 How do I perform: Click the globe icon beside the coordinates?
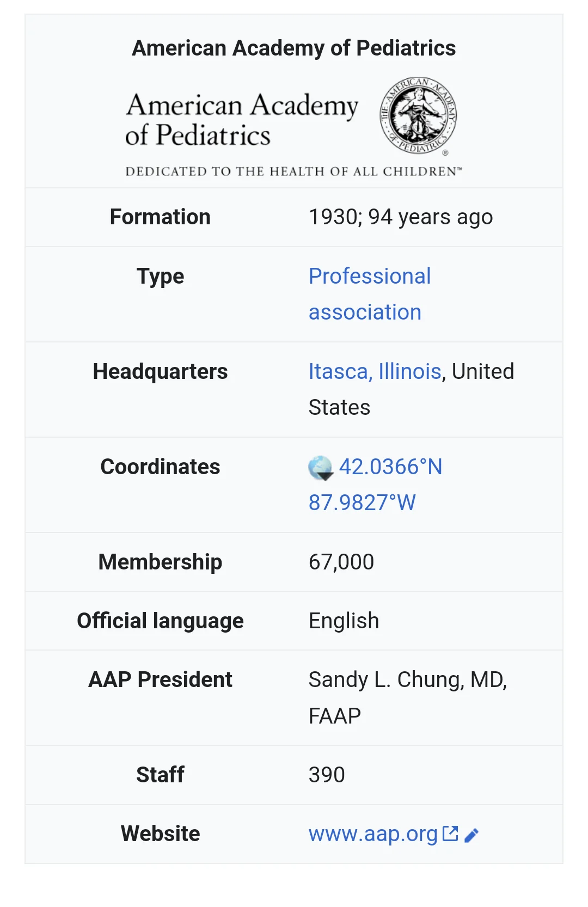pos(320,468)
